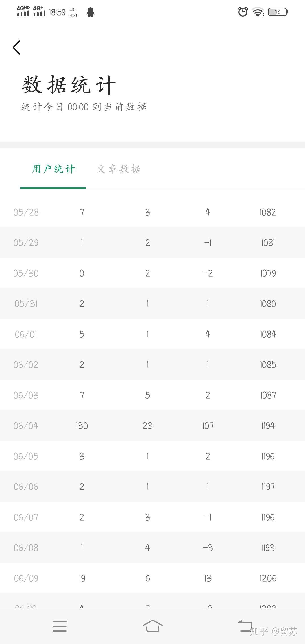
Task: Open the 05/28 data row
Action: (152, 212)
